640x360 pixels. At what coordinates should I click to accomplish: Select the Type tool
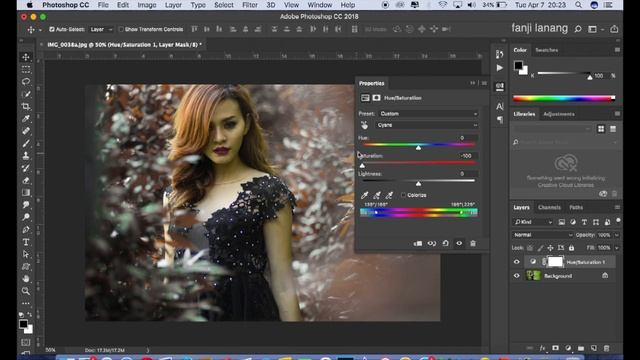pyautogui.click(x=26, y=242)
